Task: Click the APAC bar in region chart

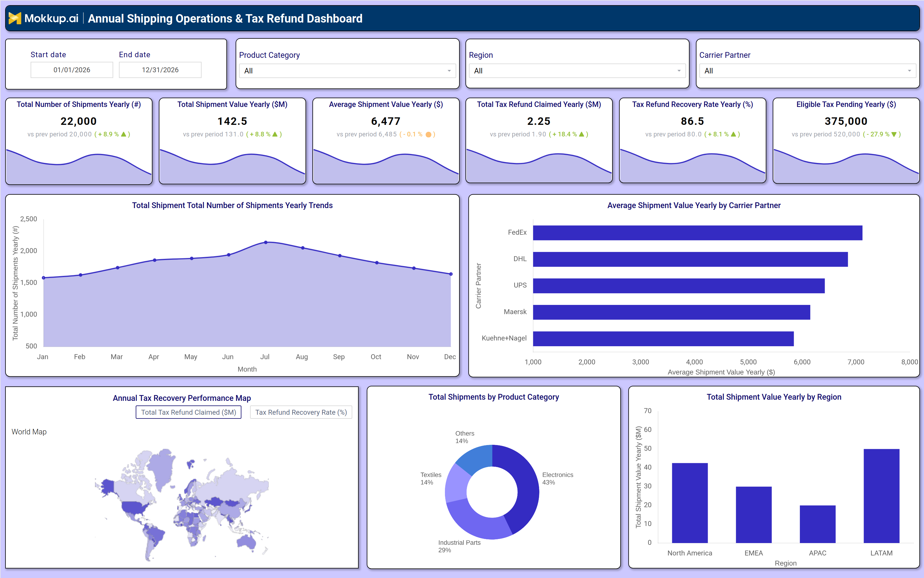Action: pos(817,524)
